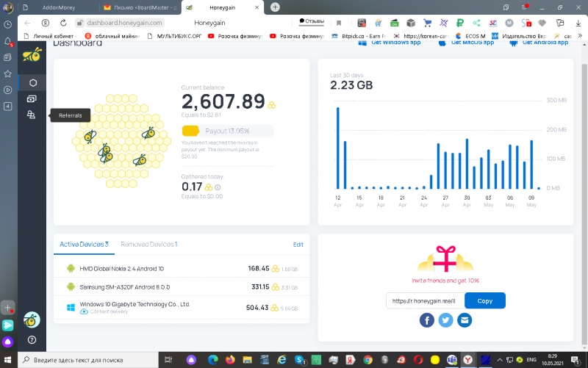Open the ECOS M bookmark
The height and width of the screenshot is (368, 588).
[x=470, y=36]
